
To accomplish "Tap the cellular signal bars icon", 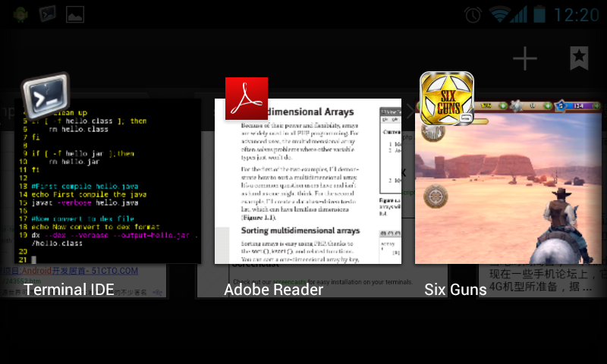I will [519, 14].
